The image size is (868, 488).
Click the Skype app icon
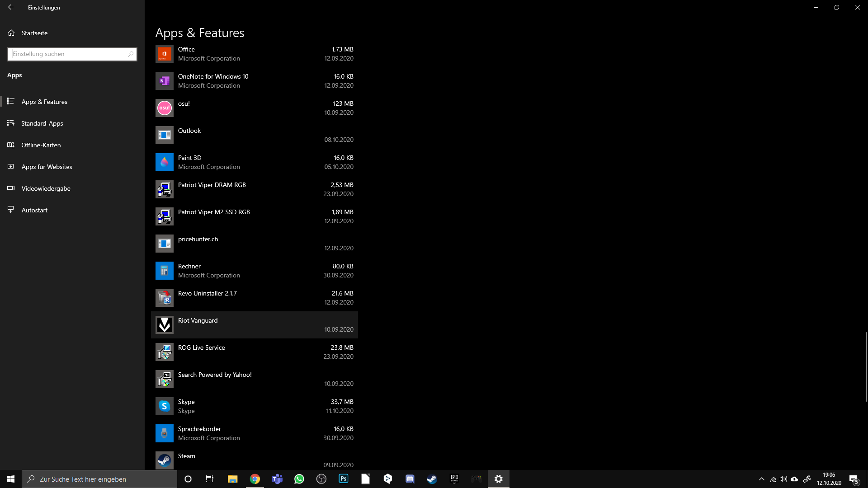pyautogui.click(x=164, y=406)
